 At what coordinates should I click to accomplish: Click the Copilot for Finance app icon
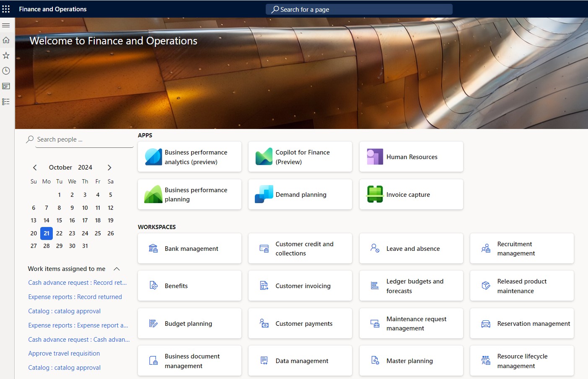click(x=264, y=157)
